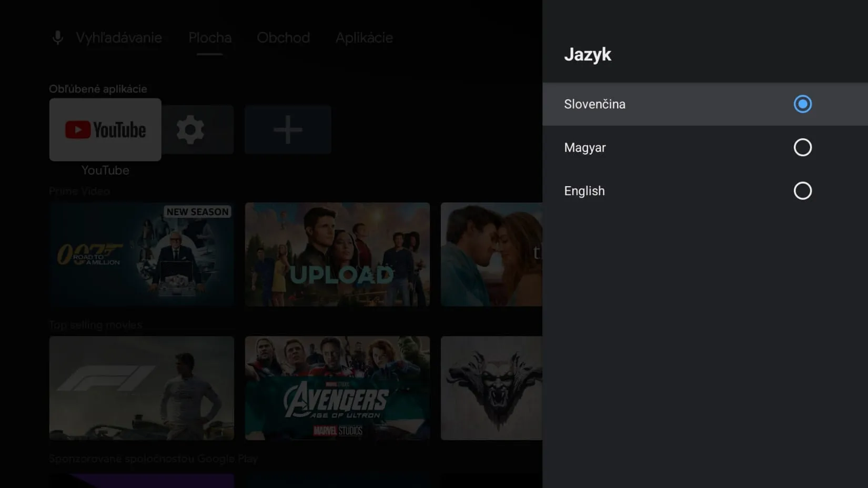Open 007 Road to a Million thumbnail
The height and width of the screenshot is (488, 868).
142,254
